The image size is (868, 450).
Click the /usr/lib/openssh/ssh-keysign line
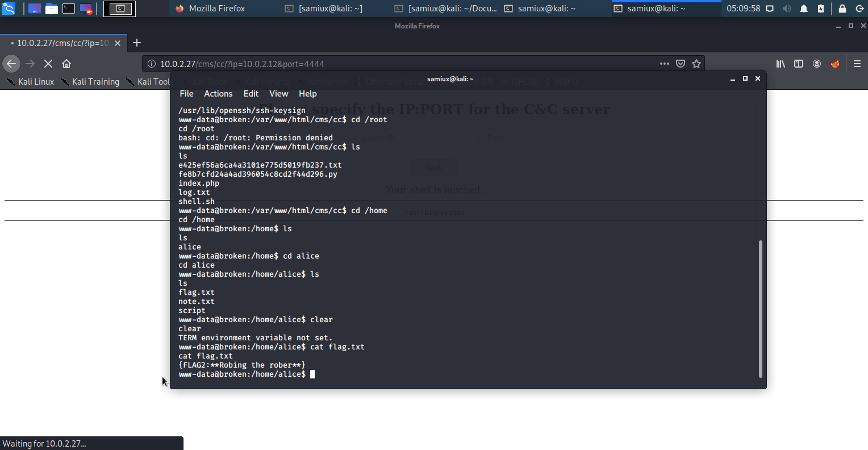pyautogui.click(x=242, y=111)
